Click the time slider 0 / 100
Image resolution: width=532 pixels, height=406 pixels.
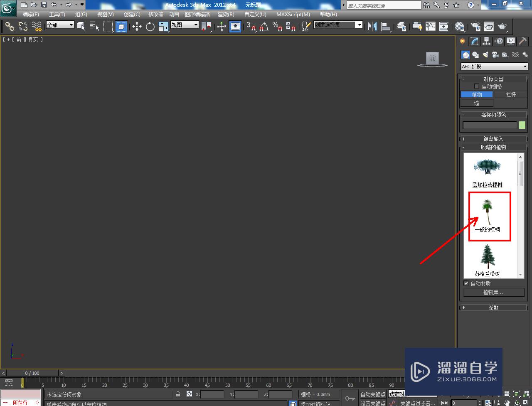click(x=32, y=373)
